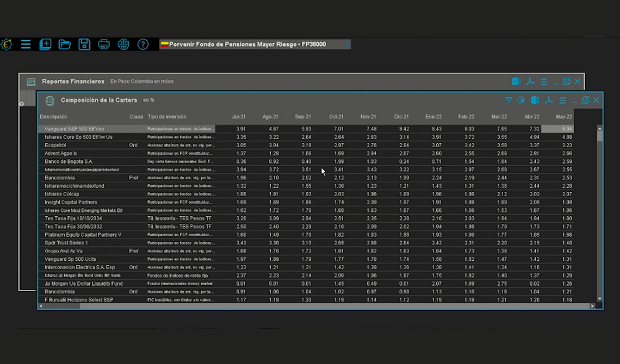Viewport: 620px width, 364px height.
Task: Show pie chart in Composición de la Cartera
Action: pyautogui.click(x=521, y=101)
